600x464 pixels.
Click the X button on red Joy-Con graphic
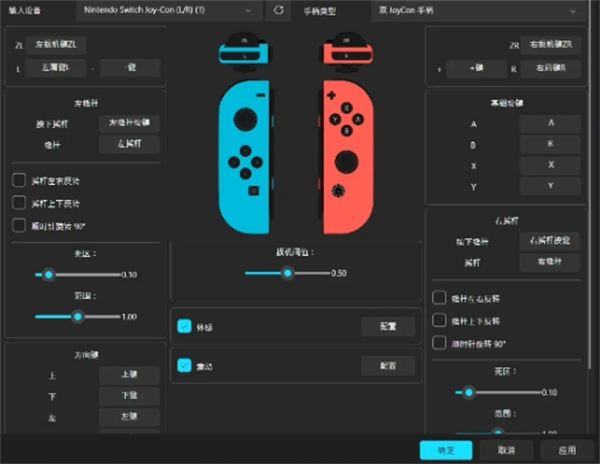(347, 108)
